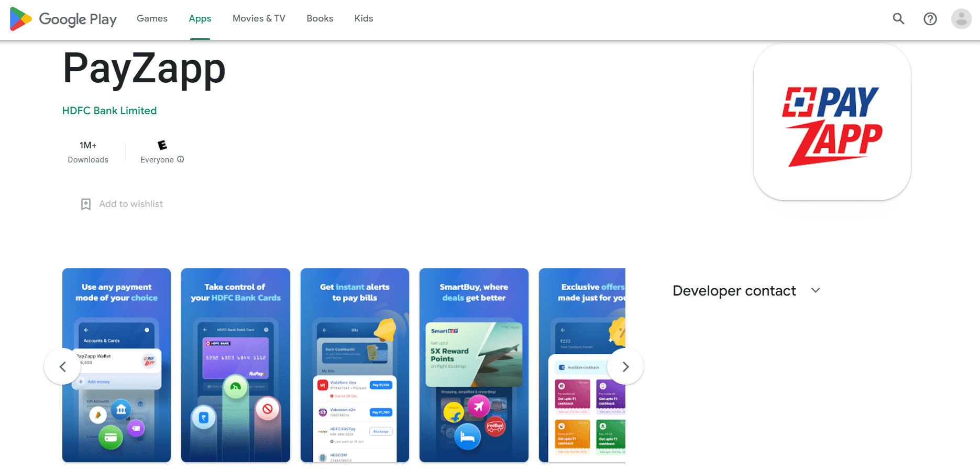Open the 'SmartBuy, where deals get better' screenshot
Viewport: 980px width, 469px height.
pos(474,365)
